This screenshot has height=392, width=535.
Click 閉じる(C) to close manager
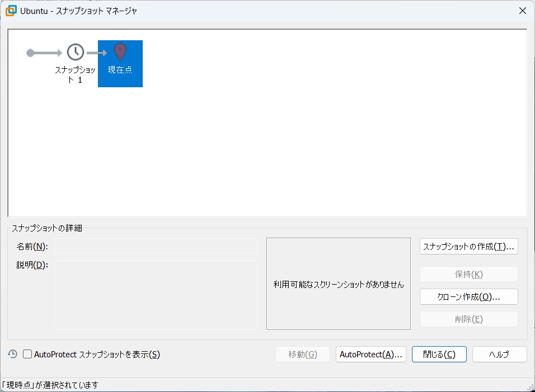click(x=439, y=355)
